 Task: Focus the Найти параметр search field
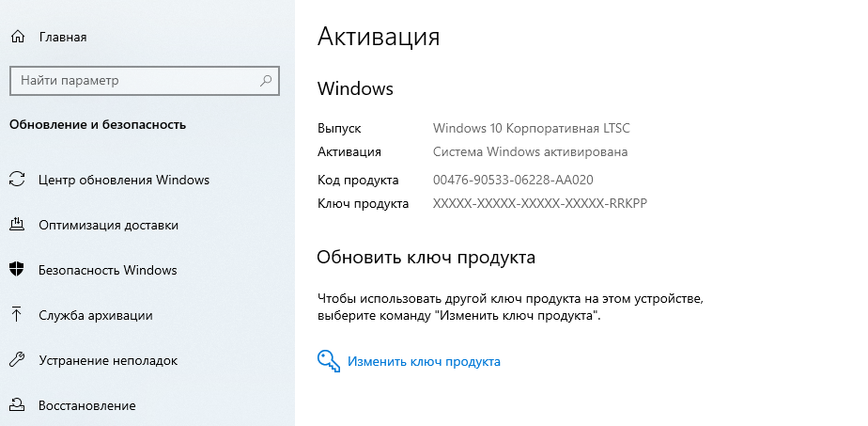pos(145,80)
